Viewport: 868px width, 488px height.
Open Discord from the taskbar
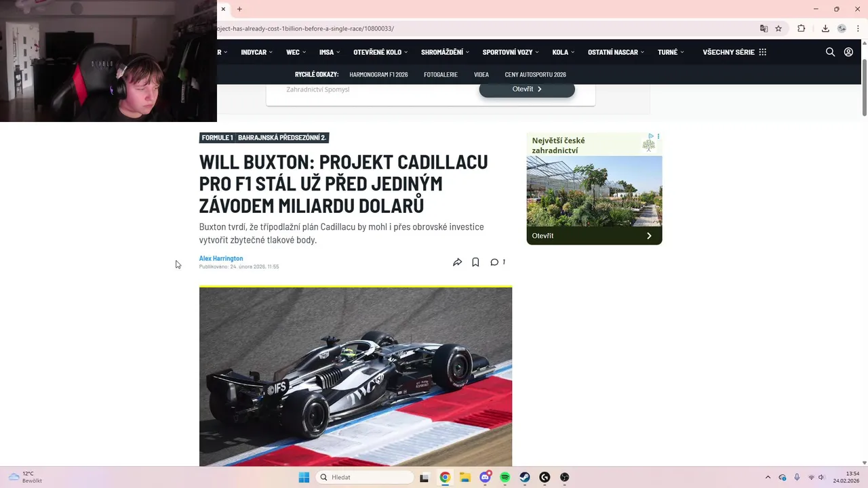[485, 477]
